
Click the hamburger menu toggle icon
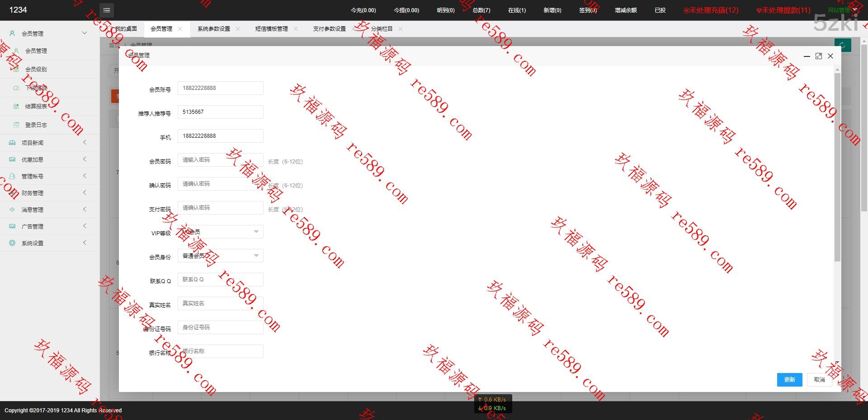(x=106, y=10)
